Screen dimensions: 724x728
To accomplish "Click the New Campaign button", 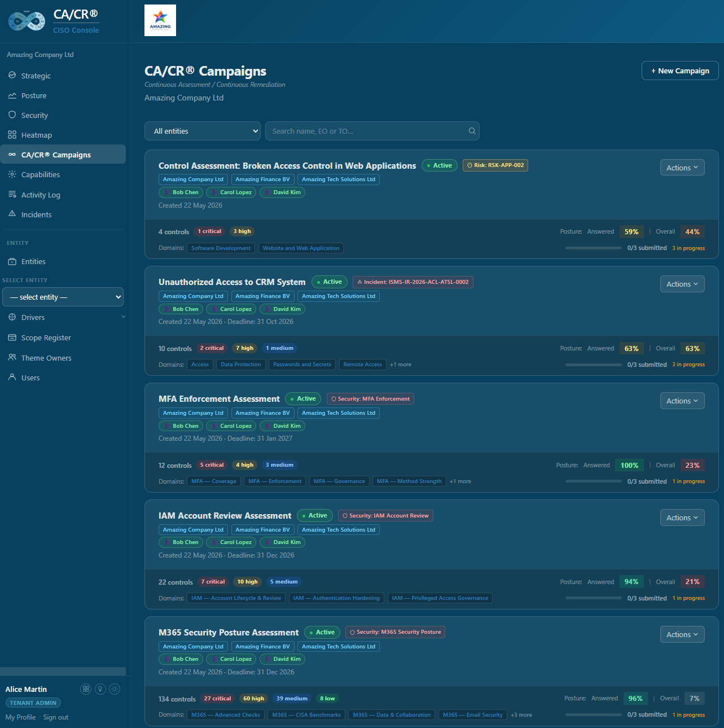I will coord(680,71).
